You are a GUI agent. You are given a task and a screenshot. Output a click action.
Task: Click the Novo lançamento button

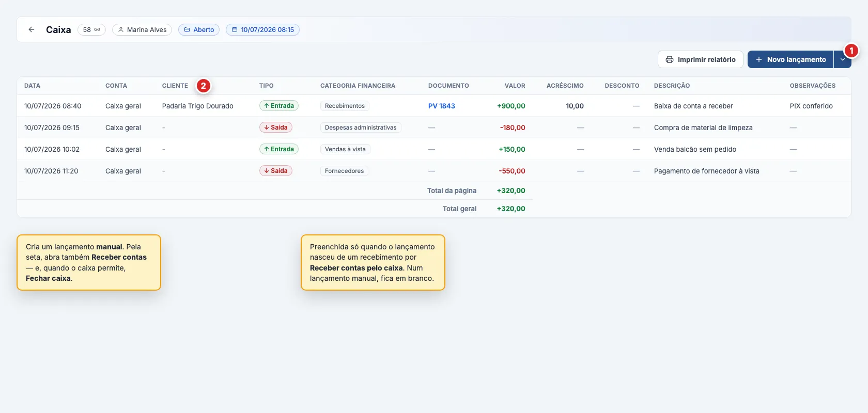[791, 59]
